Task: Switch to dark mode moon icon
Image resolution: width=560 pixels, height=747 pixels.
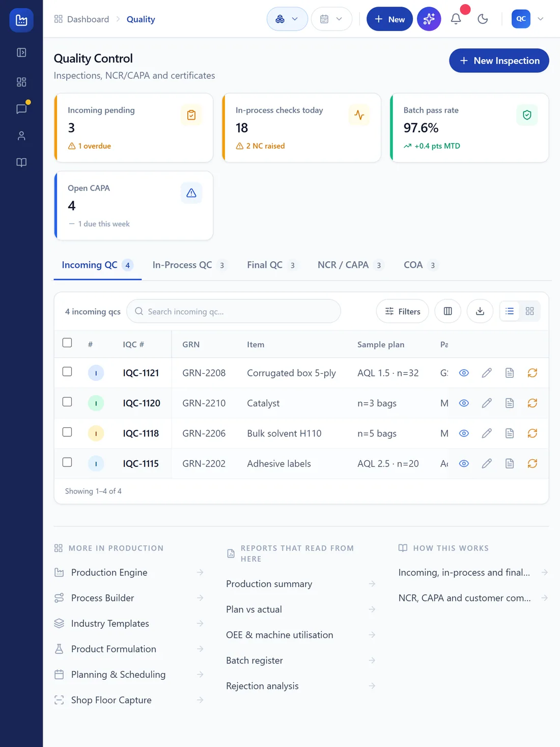Action: click(x=483, y=19)
